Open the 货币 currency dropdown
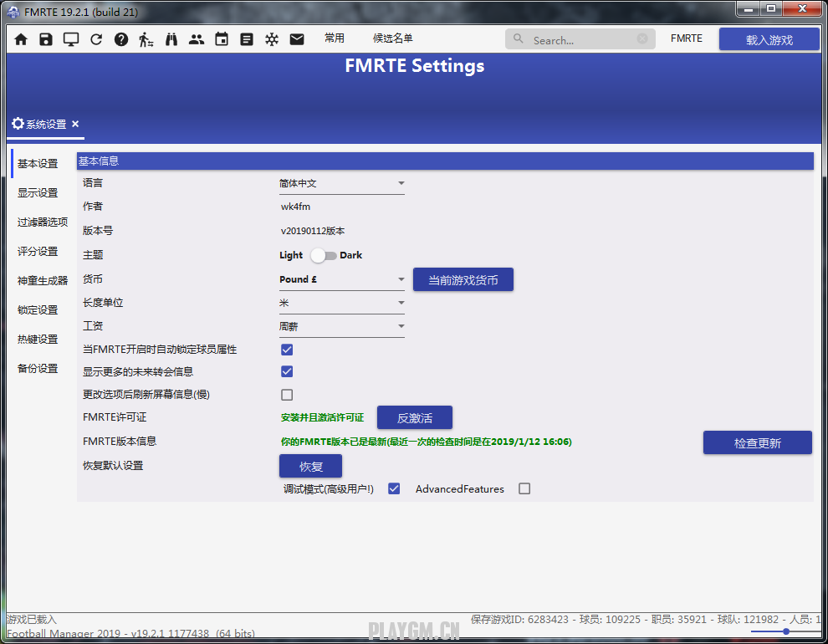Image resolution: width=828 pixels, height=644 pixels. click(342, 280)
